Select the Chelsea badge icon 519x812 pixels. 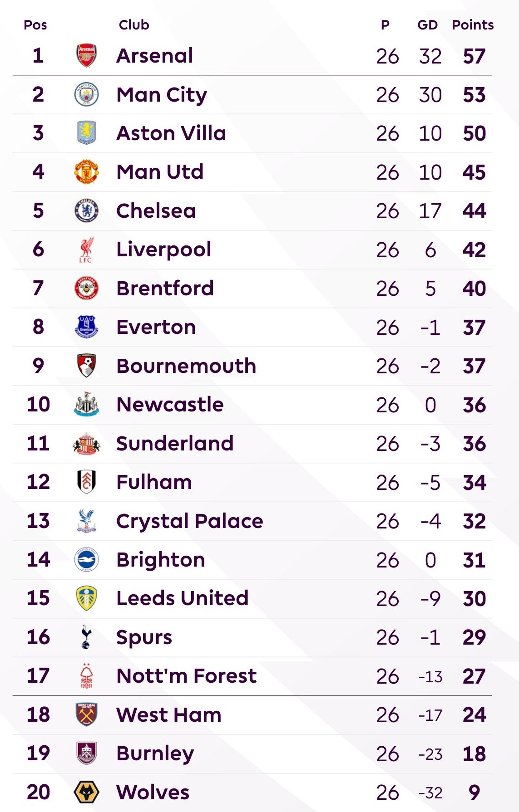pos(86,210)
